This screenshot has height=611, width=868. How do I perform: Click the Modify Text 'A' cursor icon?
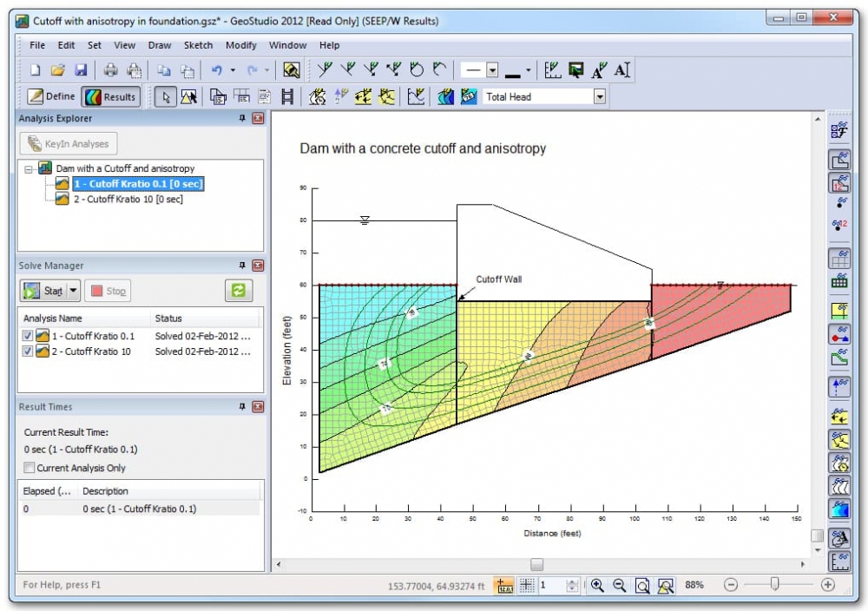coord(622,70)
